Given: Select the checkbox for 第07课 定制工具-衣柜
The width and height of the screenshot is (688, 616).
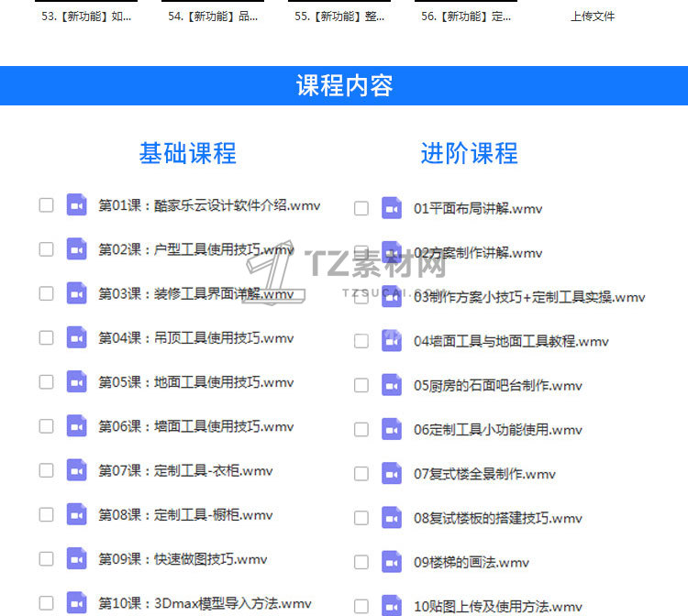Looking at the screenshot, I should [x=46, y=470].
